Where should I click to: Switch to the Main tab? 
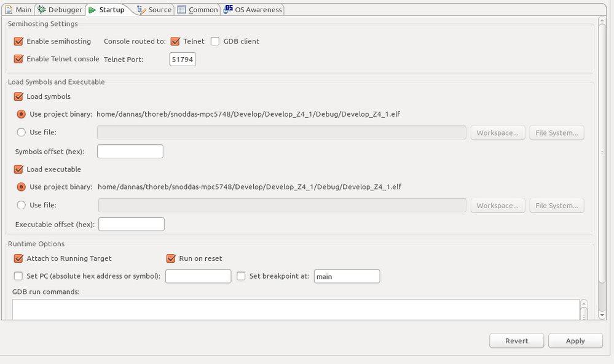[x=18, y=10]
